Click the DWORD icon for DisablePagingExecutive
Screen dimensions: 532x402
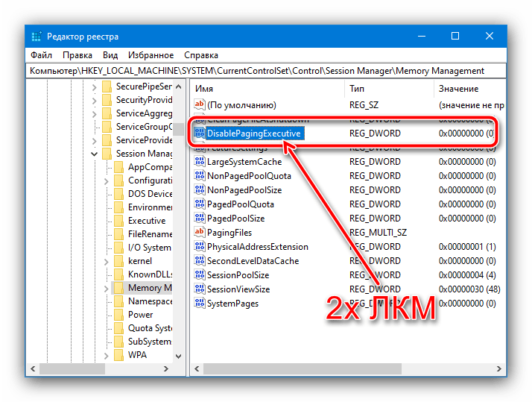(199, 133)
